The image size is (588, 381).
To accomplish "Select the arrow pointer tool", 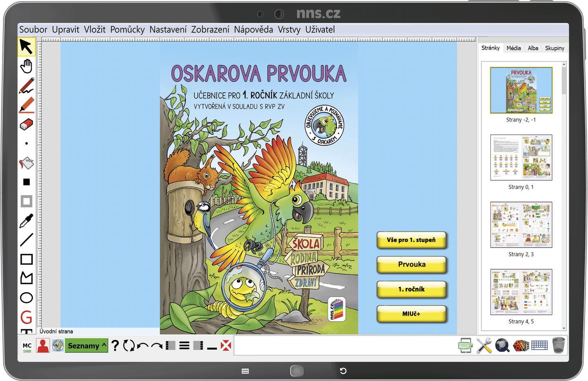I will 27,47.
